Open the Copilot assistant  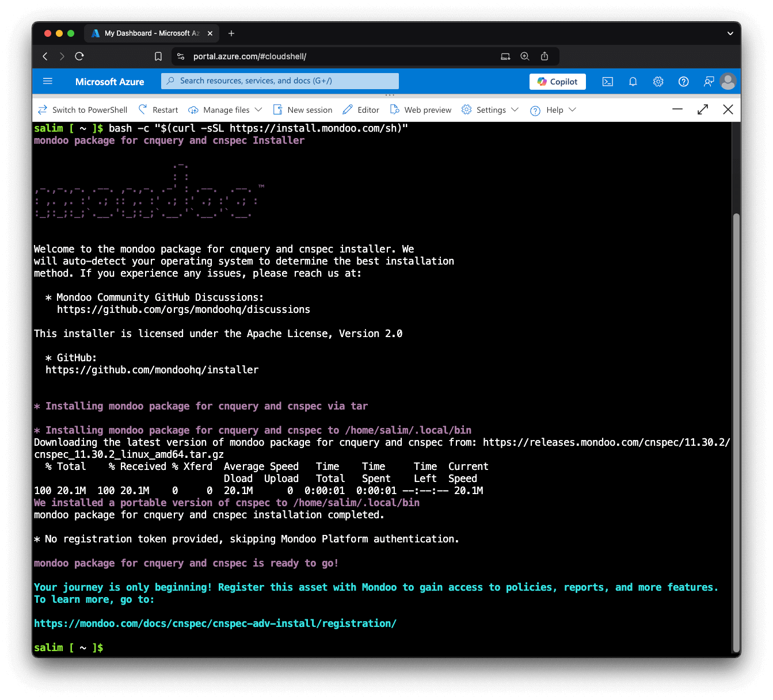557,81
